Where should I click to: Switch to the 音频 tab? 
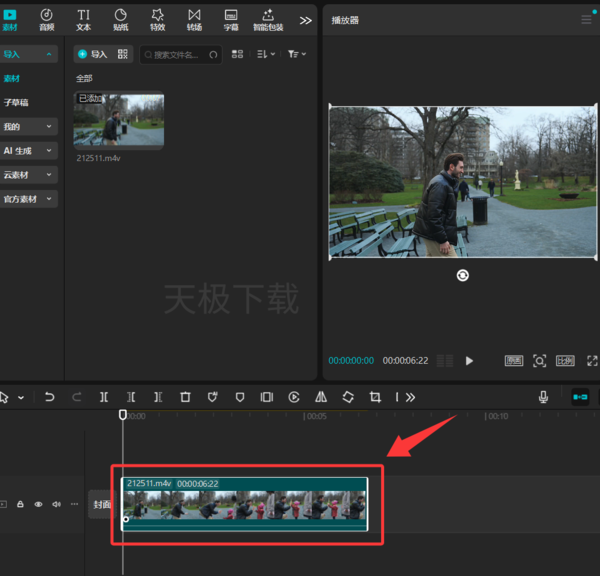[47, 20]
